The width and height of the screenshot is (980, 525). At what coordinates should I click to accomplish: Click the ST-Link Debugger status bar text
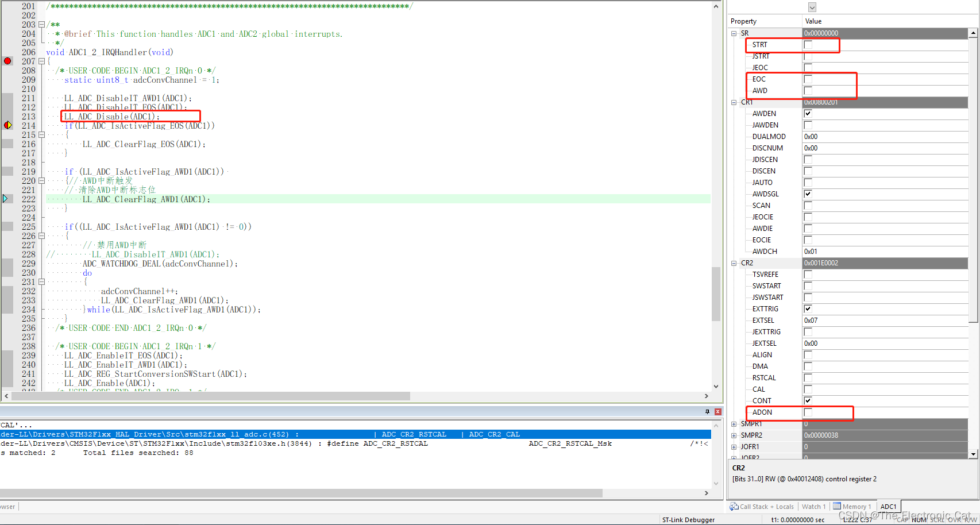pos(688,520)
